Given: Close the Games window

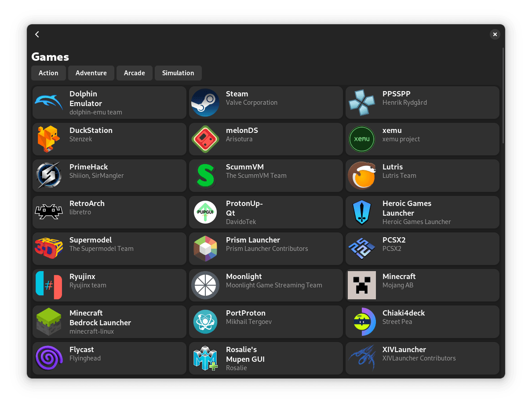Looking at the screenshot, I should tap(495, 34).
